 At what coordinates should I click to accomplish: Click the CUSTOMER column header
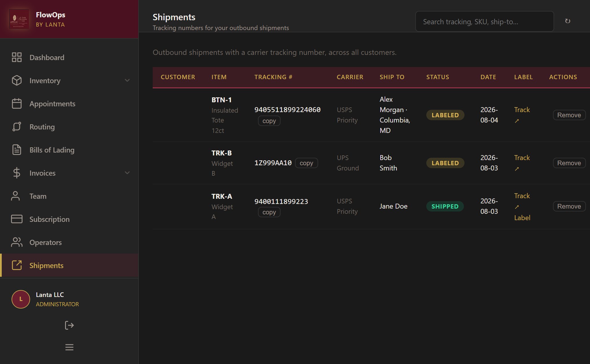pyautogui.click(x=178, y=77)
